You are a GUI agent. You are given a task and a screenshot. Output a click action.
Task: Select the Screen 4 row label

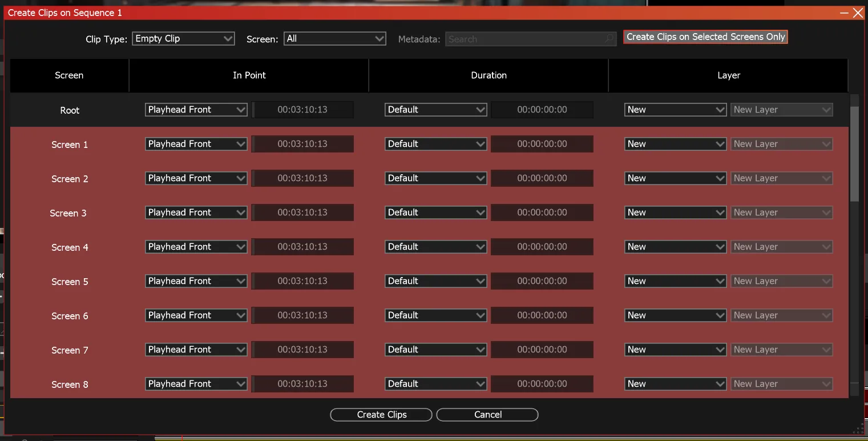click(70, 247)
